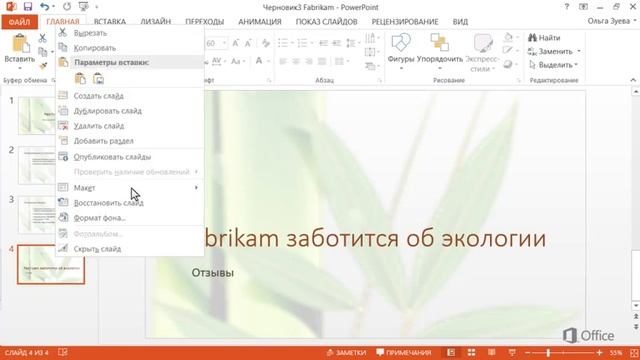640x360 pixels.
Task: Start Slide Show view from status bar
Action: [x=512, y=352]
